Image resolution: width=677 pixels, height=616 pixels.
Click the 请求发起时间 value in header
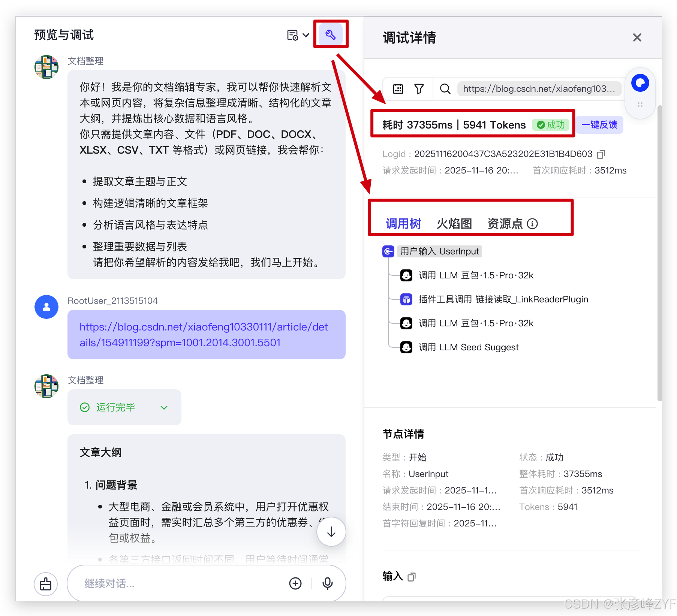click(481, 170)
